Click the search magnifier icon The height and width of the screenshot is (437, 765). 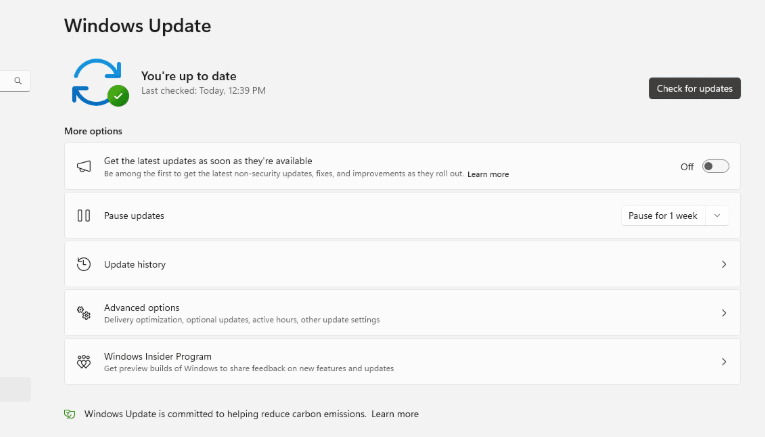point(18,80)
